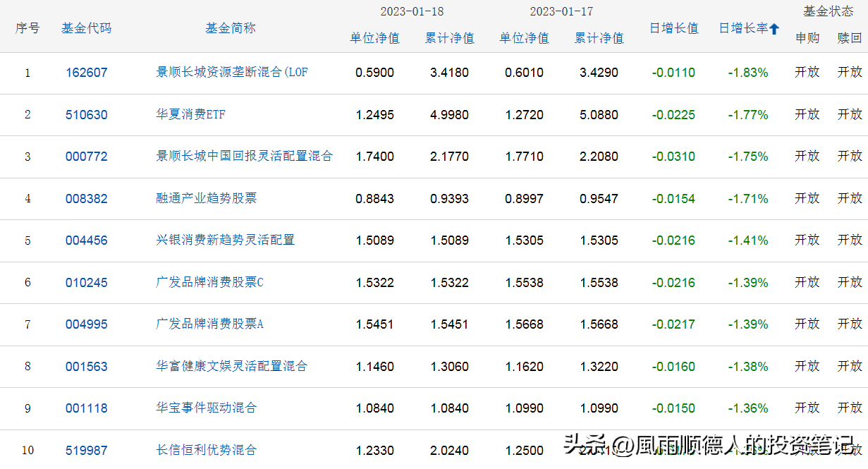The height and width of the screenshot is (469, 868).
Task: Select the -1.77% growth rate cell
Action: point(748,114)
